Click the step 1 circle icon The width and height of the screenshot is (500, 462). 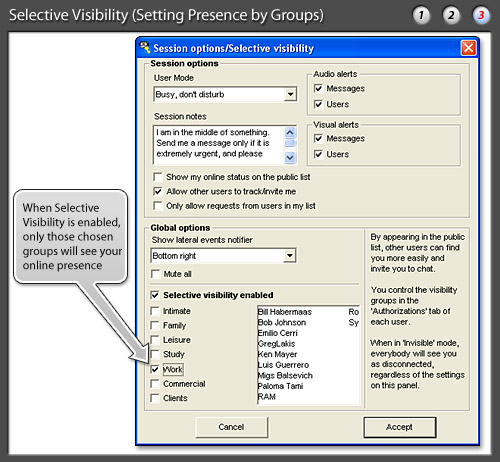(421, 15)
